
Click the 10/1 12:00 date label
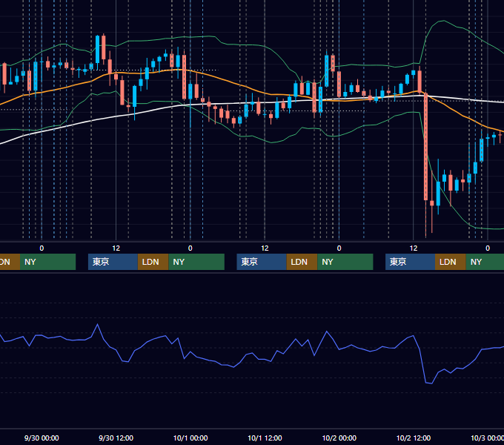(265, 438)
